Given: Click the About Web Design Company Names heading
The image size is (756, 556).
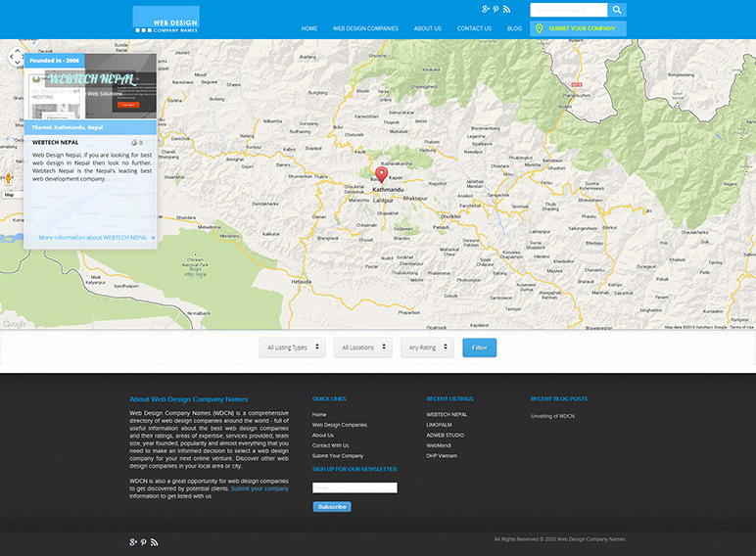Looking at the screenshot, I should coord(189,399).
